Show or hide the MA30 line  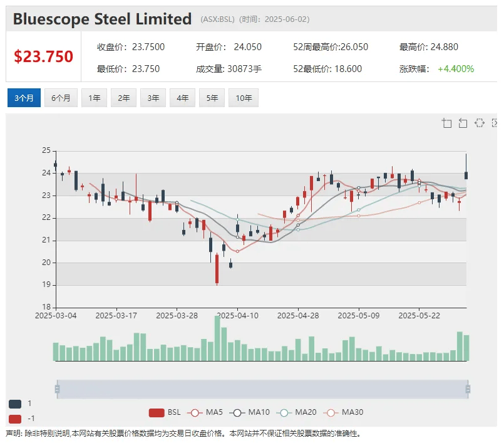click(343, 412)
